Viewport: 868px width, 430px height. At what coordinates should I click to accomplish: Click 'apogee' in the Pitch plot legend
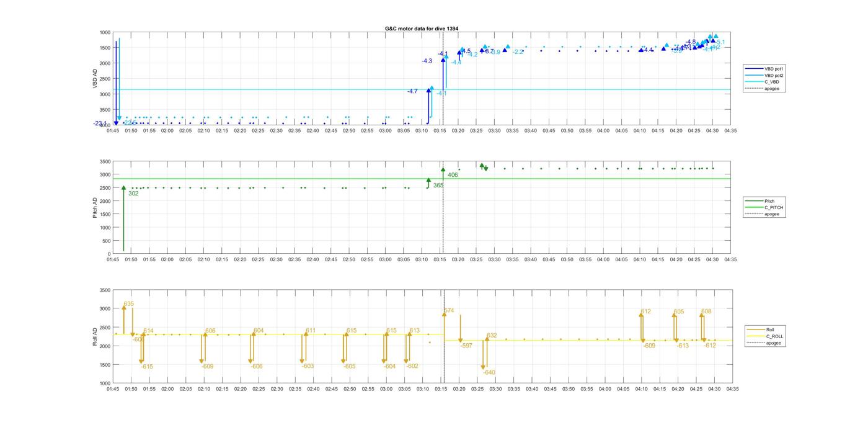click(x=771, y=214)
